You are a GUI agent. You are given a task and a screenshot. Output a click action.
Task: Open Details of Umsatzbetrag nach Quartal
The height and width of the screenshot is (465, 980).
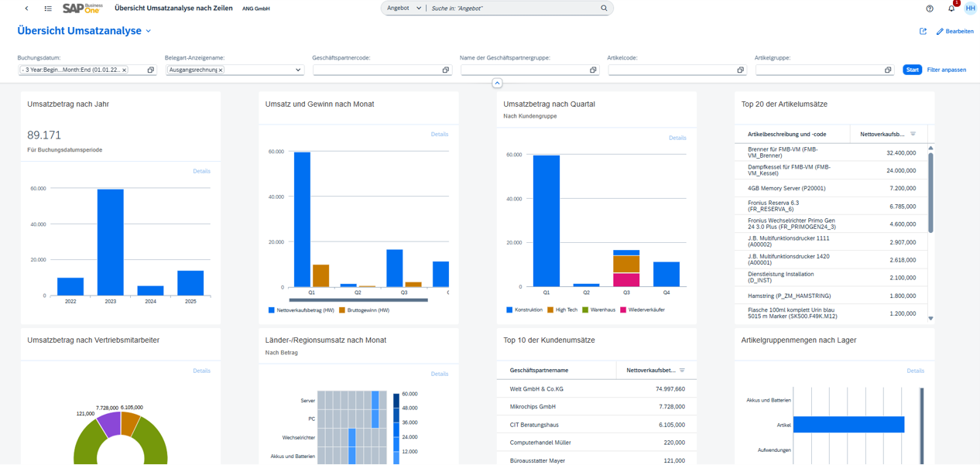(x=677, y=138)
